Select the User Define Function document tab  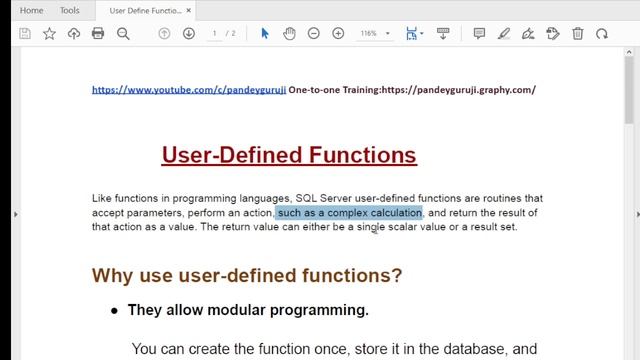145,11
